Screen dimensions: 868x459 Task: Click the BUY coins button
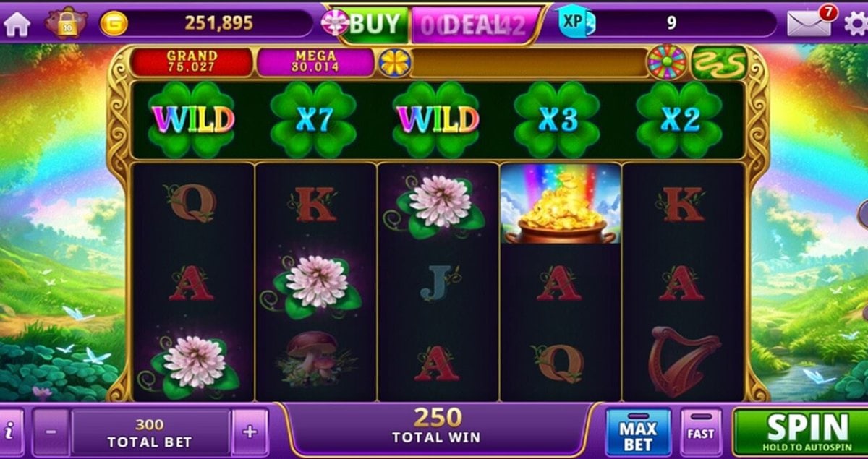click(x=366, y=25)
